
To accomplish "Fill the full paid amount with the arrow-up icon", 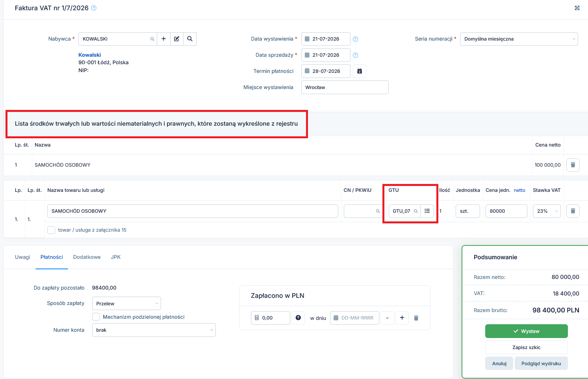I will pyautogui.click(x=298, y=318).
